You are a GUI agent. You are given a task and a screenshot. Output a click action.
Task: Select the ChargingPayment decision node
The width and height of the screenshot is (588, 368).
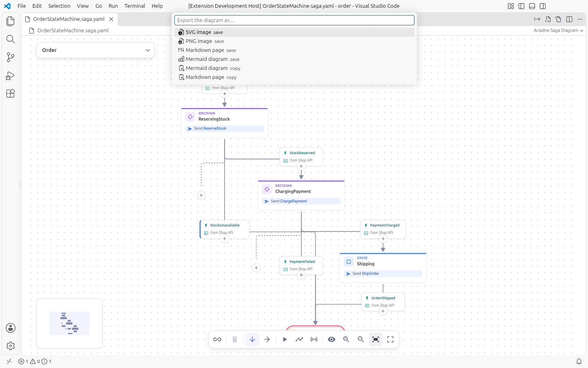tap(301, 195)
